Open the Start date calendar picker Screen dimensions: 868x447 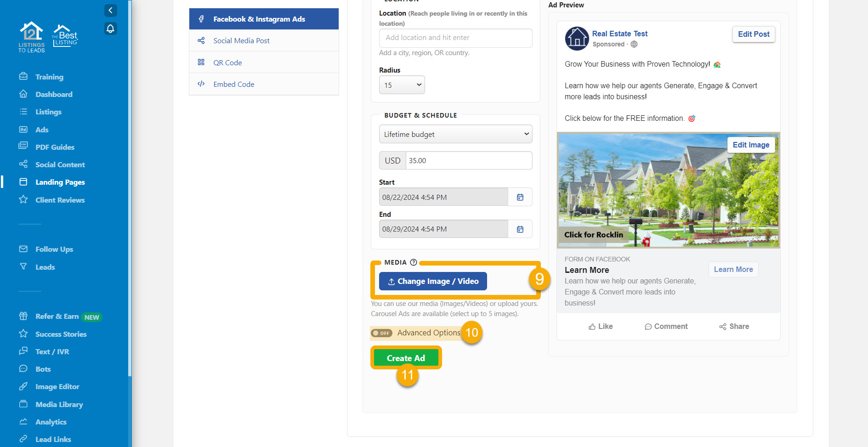click(x=520, y=197)
